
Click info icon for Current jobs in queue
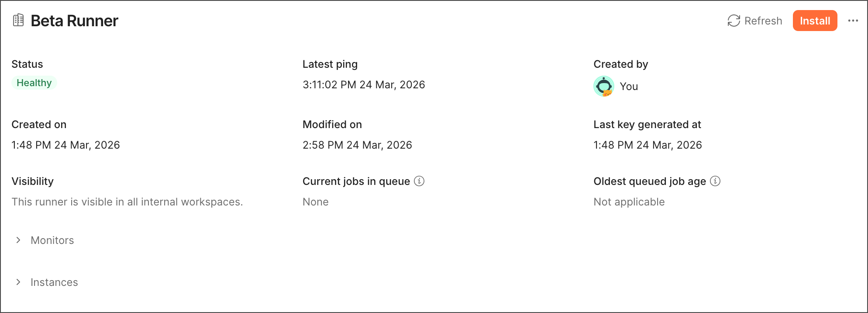coord(419,181)
